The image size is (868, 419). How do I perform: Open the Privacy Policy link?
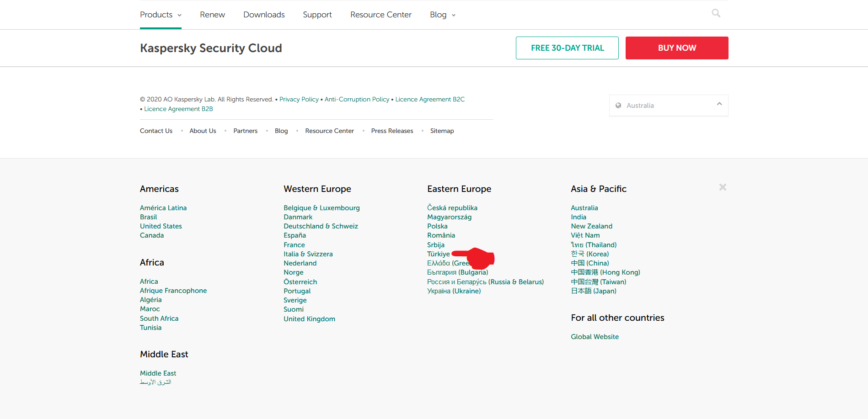click(x=299, y=99)
